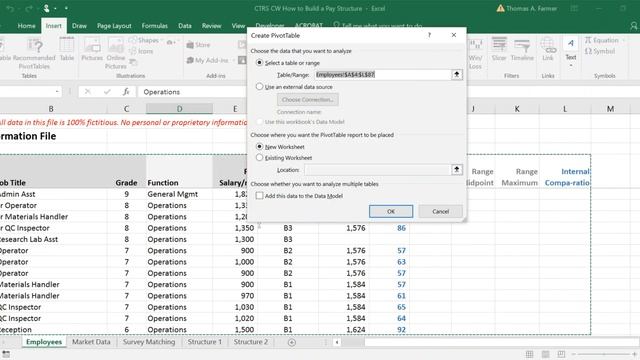Select column K header

[x=517, y=109]
